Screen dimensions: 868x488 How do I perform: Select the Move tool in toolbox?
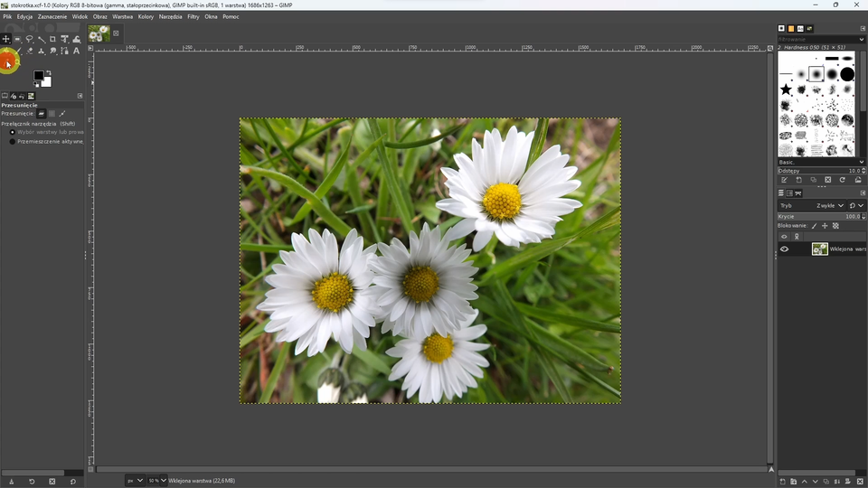[6, 39]
